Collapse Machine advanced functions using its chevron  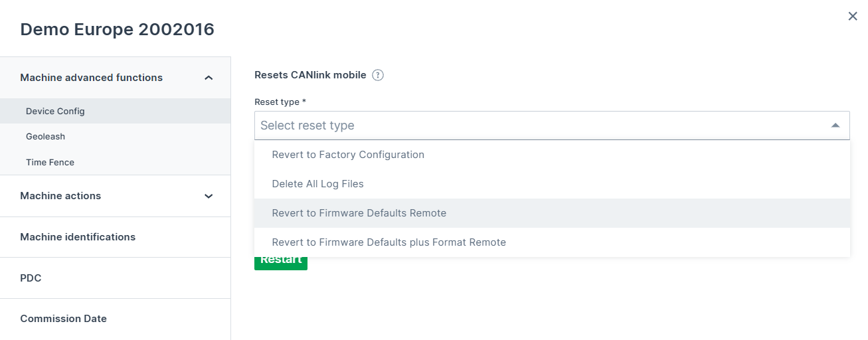pos(209,78)
